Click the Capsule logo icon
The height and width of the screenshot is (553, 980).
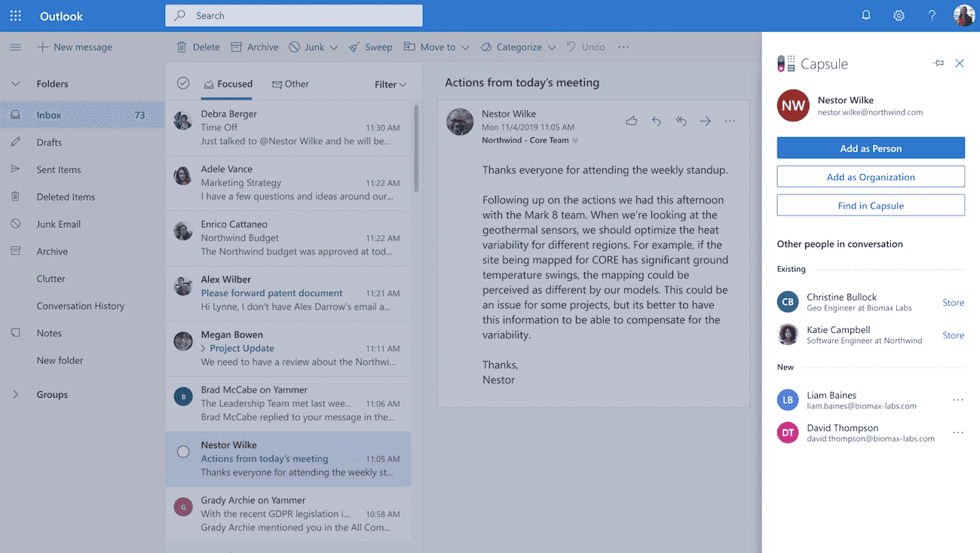[786, 63]
